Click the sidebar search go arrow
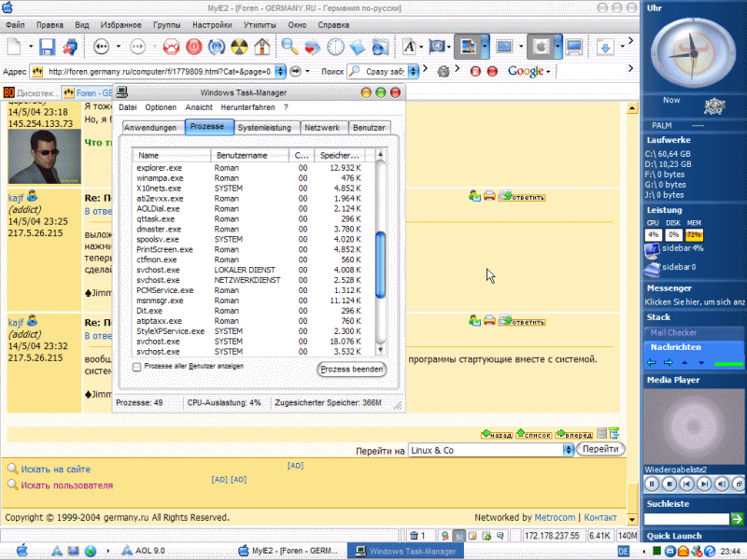This screenshot has height=560, width=747. click(737, 519)
